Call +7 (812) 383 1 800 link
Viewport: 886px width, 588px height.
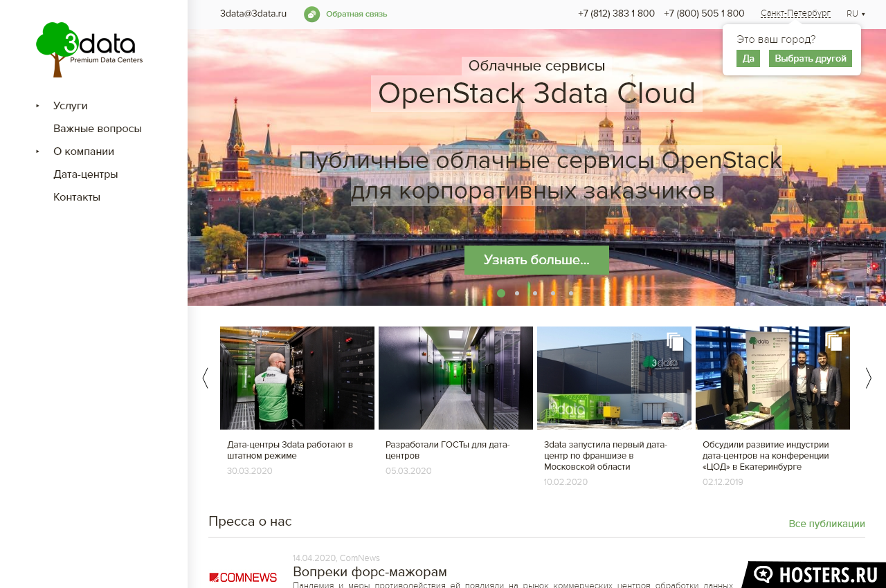coord(616,13)
